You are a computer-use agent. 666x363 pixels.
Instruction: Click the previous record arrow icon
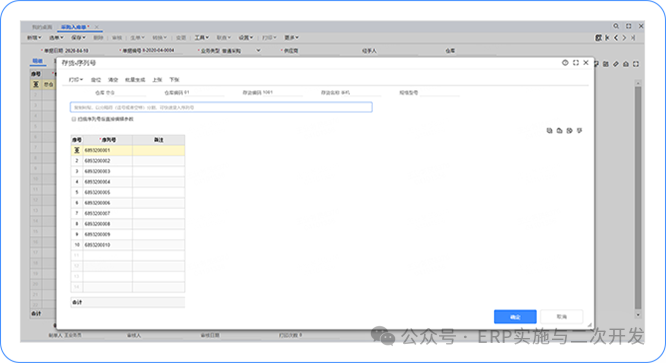click(616, 38)
